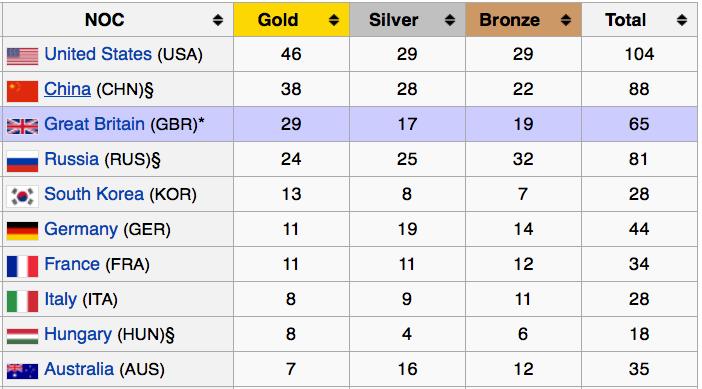The width and height of the screenshot is (702, 389).
Task: Click the Hungary flag icon
Action: 22,336
